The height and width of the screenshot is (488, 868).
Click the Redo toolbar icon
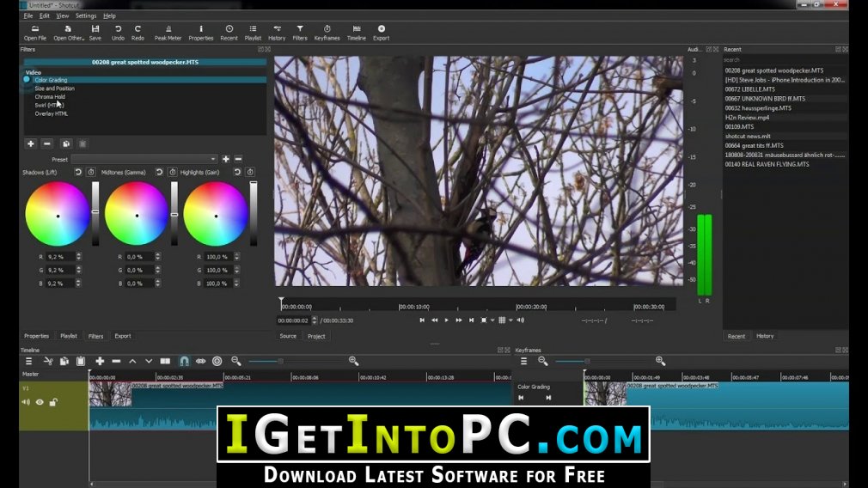click(x=138, y=33)
